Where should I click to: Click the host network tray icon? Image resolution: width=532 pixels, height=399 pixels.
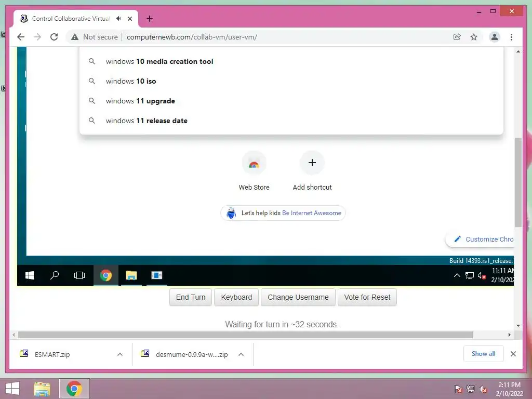click(x=471, y=390)
